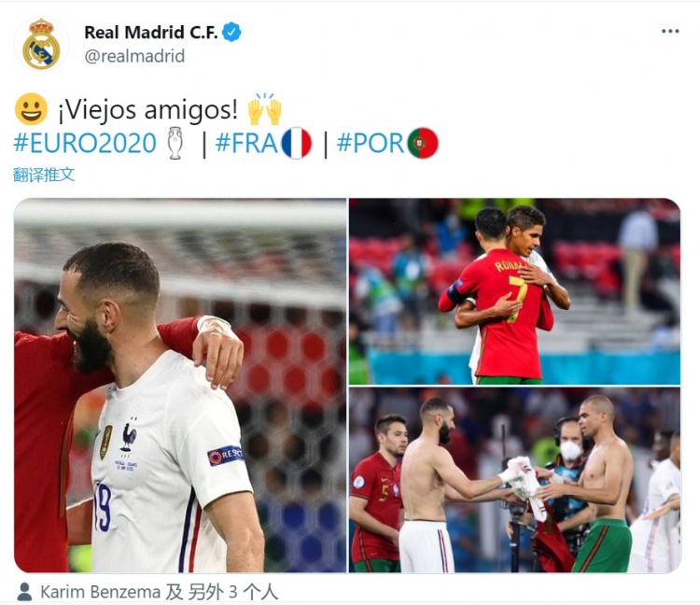Image resolution: width=700 pixels, height=605 pixels.
Task: Open the three-dot more options menu
Action: pos(670,31)
